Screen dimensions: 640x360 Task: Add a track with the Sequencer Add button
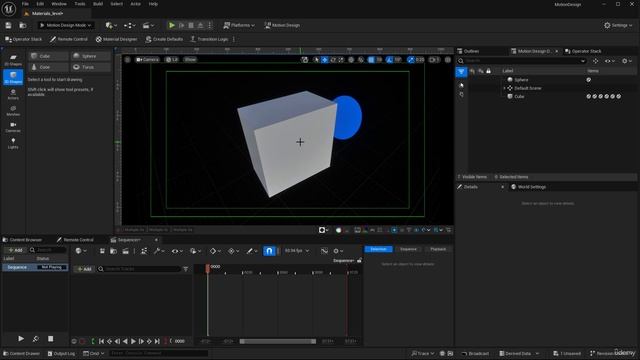pos(84,269)
